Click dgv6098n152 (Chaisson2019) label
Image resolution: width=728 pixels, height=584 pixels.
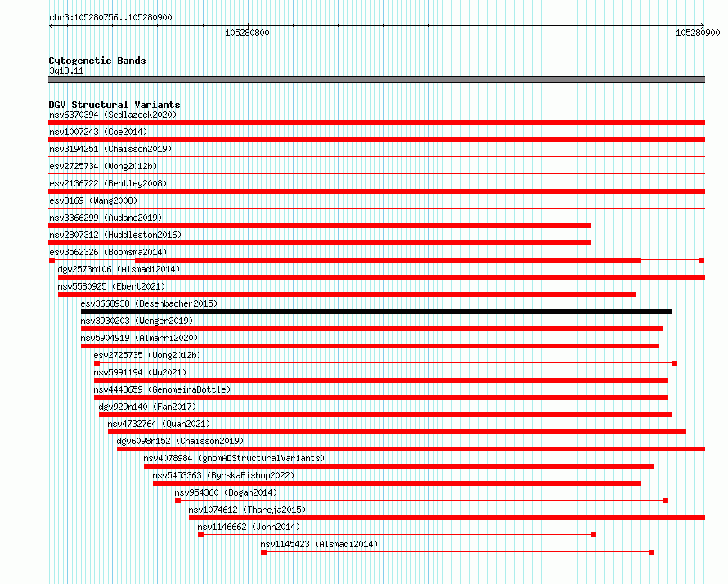coord(180,441)
